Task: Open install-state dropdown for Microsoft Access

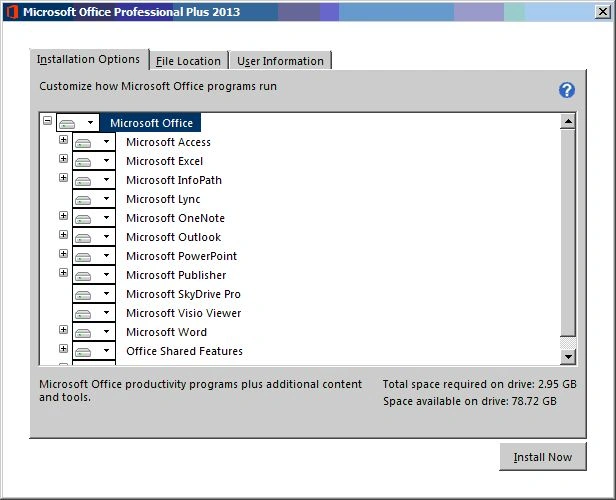Action: (x=94, y=142)
